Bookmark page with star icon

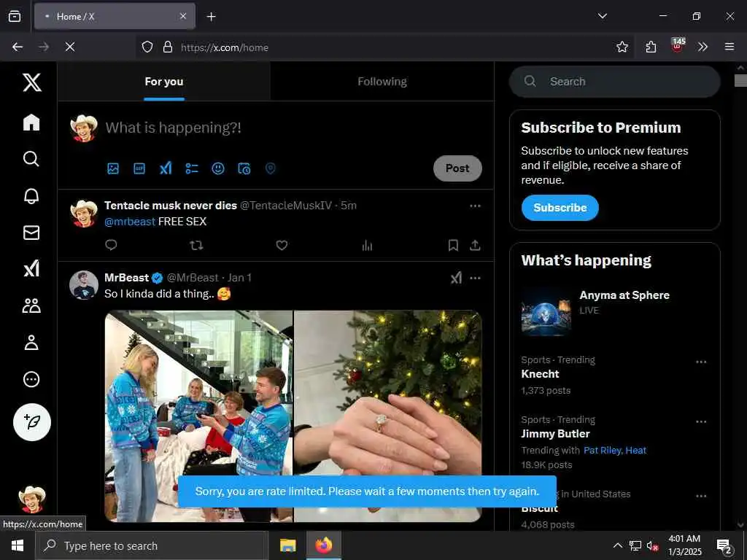[x=622, y=47]
